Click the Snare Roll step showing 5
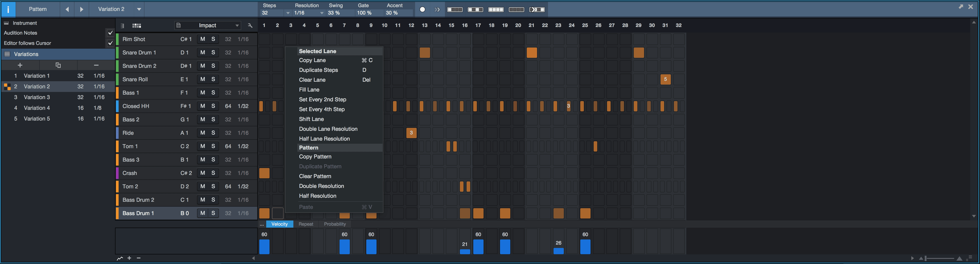 click(665, 80)
